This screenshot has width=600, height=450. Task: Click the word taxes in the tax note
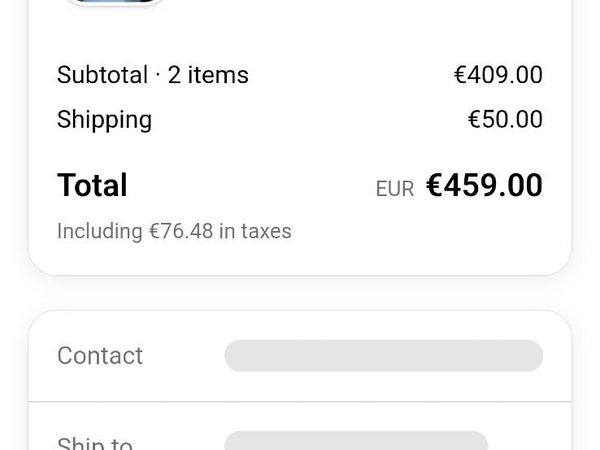[x=266, y=231]
